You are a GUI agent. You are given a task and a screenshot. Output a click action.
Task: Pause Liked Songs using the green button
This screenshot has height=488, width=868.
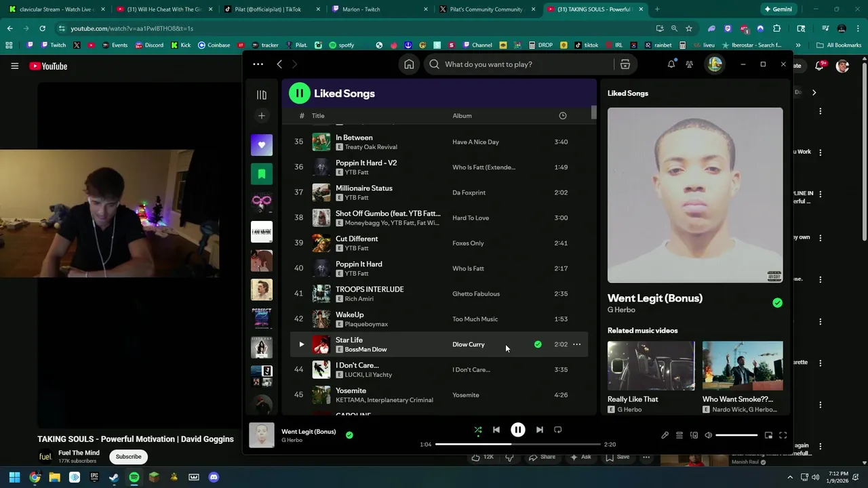coord(299,94)
